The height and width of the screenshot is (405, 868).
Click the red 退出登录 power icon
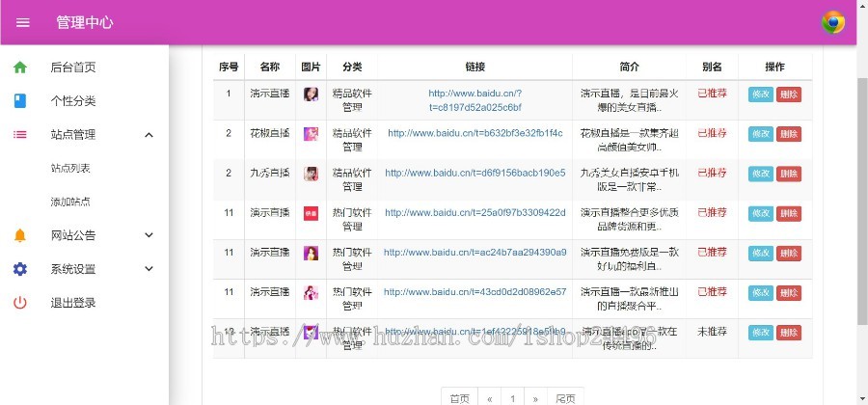coord(20,303)
